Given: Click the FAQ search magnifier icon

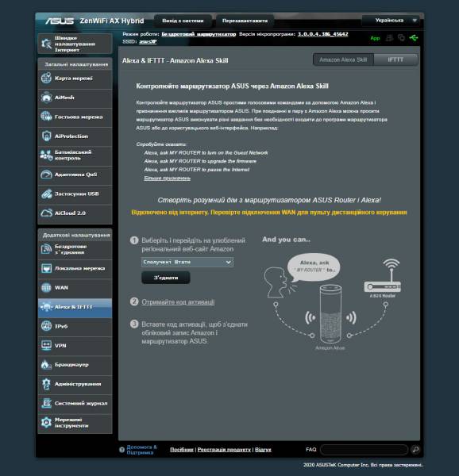Looking at the screenshot, I should coord(415,449).
